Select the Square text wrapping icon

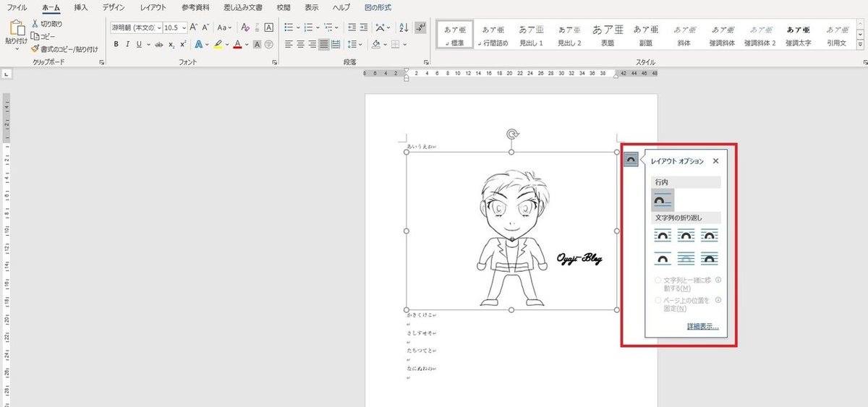[x=663, y=236]
